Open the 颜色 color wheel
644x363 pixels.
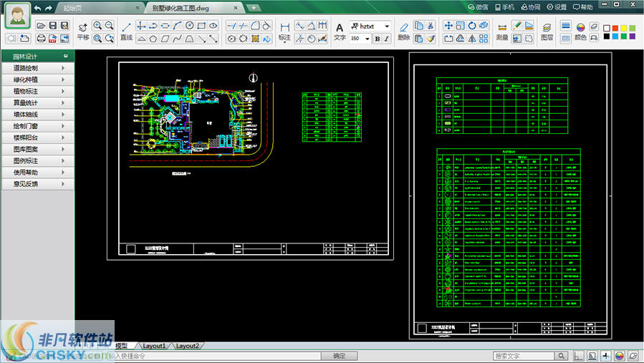pos(580,32)
